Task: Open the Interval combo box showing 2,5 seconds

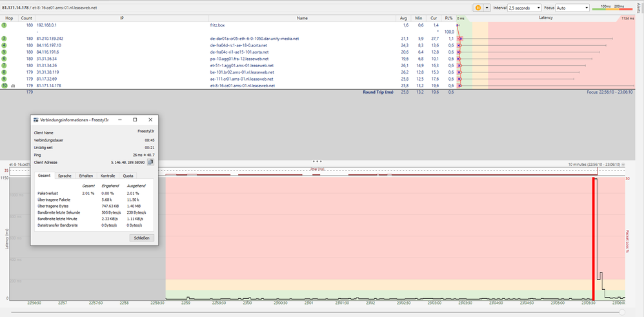Action: (x=525, y=8)
